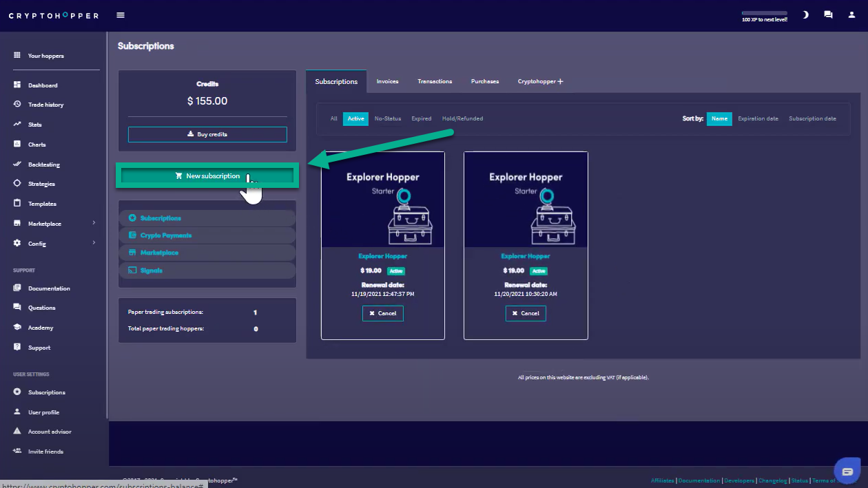The width and height of the screenshot is (868, 488).
Task: Click the XP level progress bar
Action: [764, 13]
